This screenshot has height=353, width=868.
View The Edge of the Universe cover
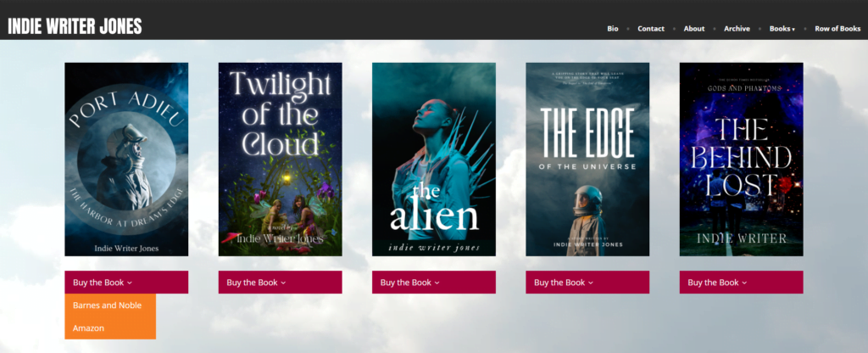tap(587, 159)
